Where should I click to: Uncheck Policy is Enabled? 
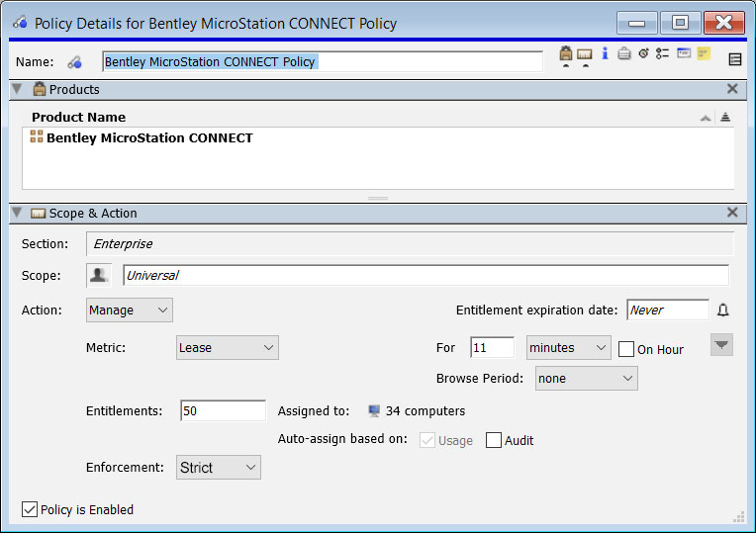[x=30, y=509]
